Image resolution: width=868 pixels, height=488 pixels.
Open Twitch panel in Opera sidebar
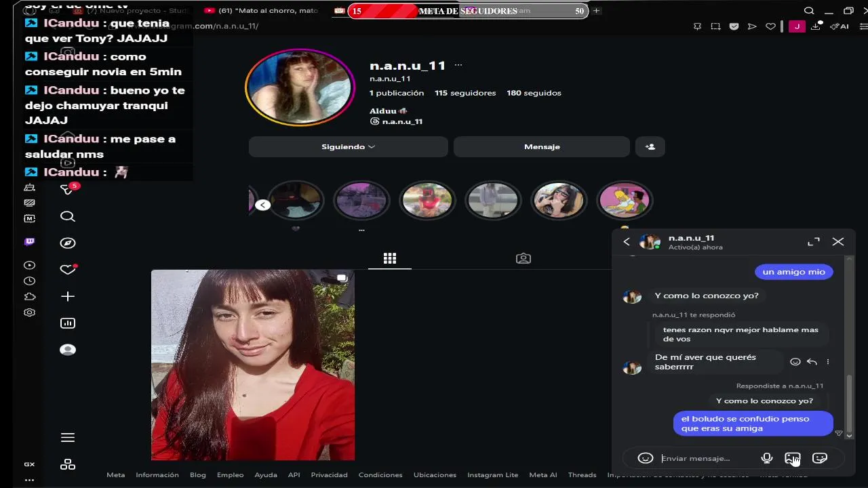(29, 241)
